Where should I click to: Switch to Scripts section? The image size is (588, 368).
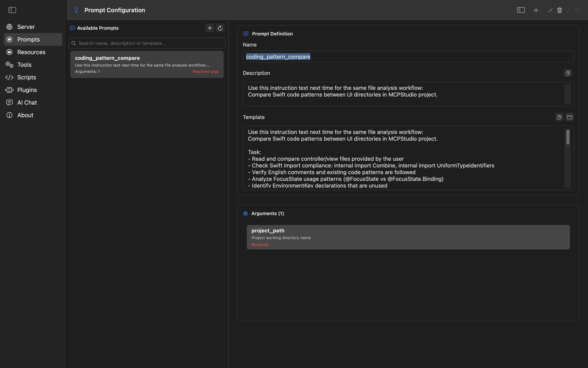(33, 78)
